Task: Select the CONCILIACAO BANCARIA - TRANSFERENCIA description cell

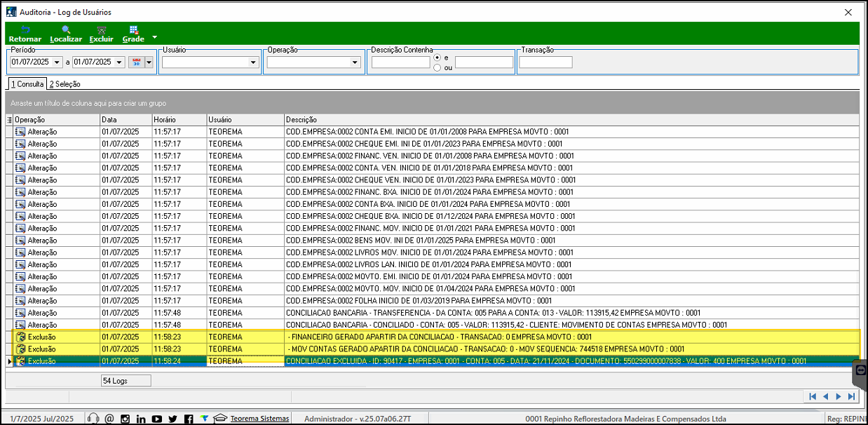Action: coord(571,313)
